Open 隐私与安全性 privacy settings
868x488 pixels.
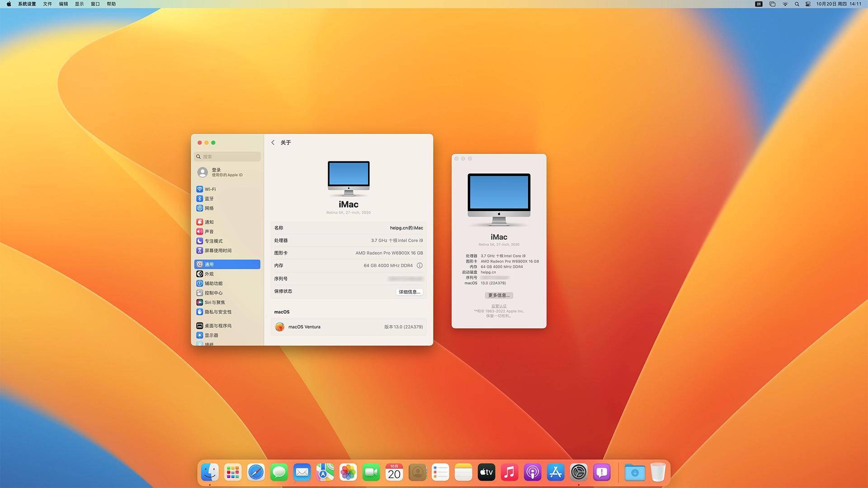tap(227, 312)
